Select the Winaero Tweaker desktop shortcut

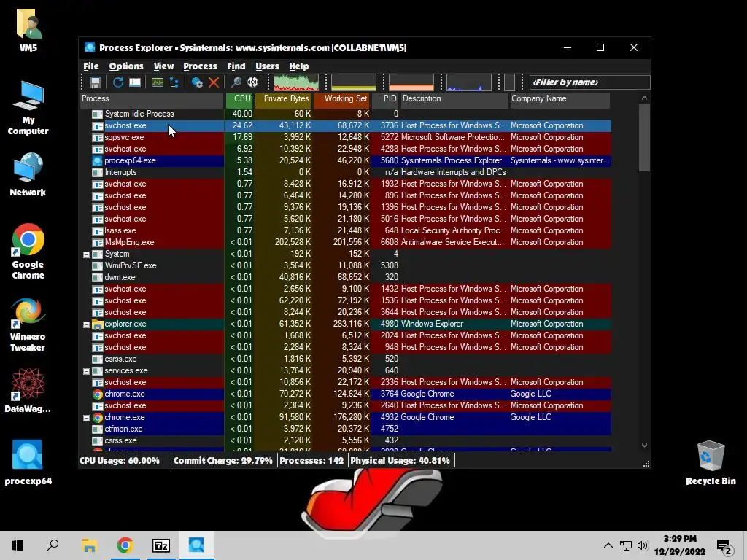[x=28, y=324]
